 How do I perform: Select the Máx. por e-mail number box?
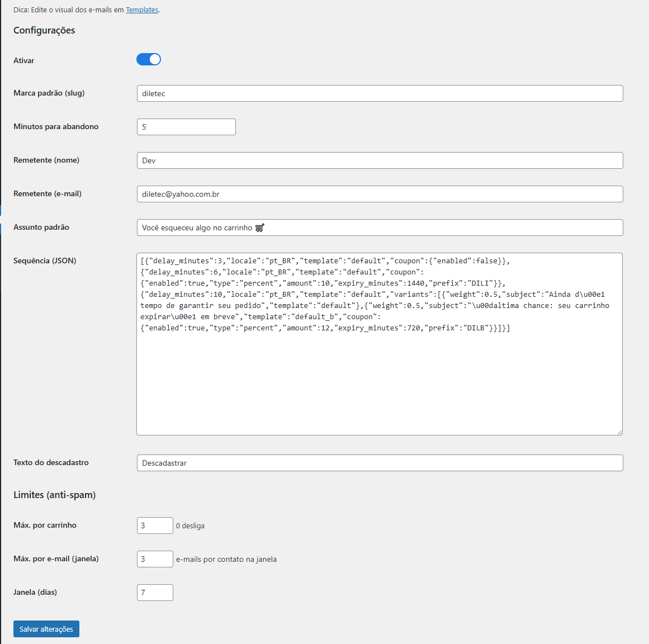(x=155, y=559)
